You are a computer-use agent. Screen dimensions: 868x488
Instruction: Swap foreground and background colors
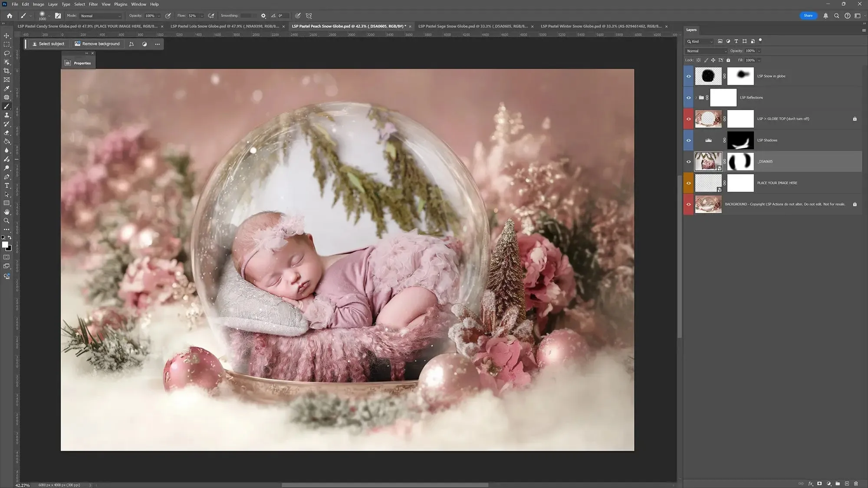[10, 238]
